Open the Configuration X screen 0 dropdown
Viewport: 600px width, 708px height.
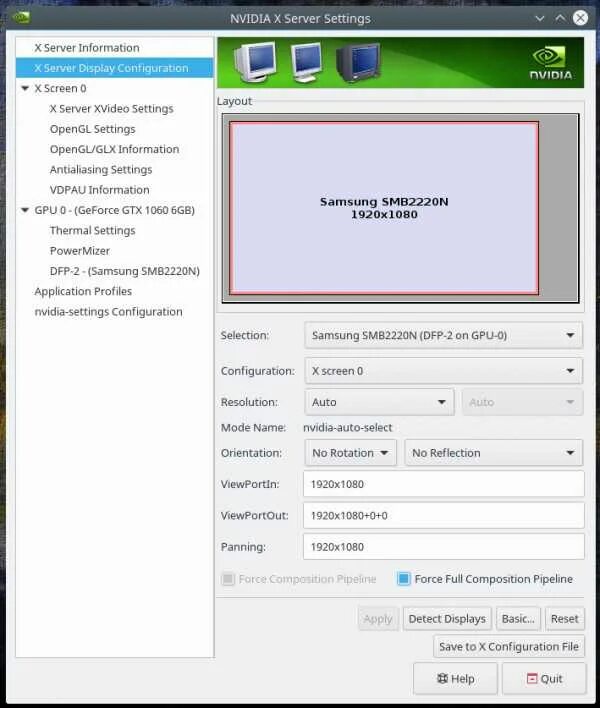pyautogui.click(x=443, y=371)
